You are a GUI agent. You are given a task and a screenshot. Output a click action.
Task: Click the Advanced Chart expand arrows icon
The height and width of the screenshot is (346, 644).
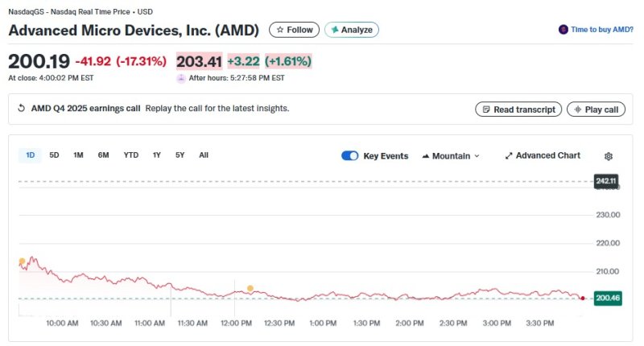tap(509, 156)
